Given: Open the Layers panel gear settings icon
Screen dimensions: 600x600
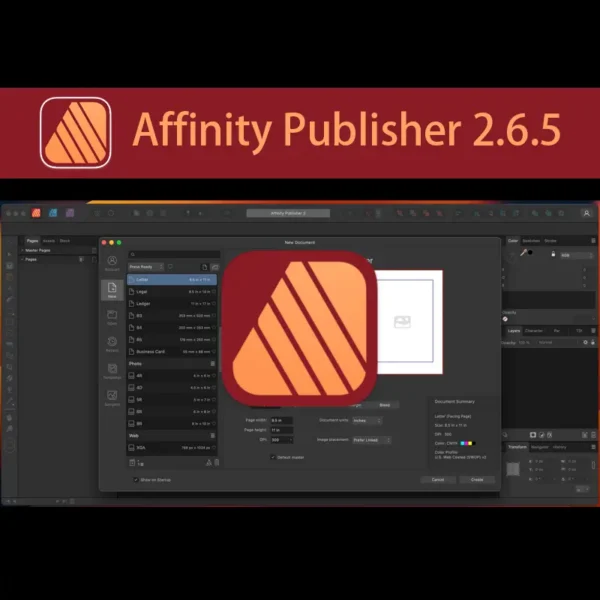Looking at the screenshot, I should [x=585, y=342].
